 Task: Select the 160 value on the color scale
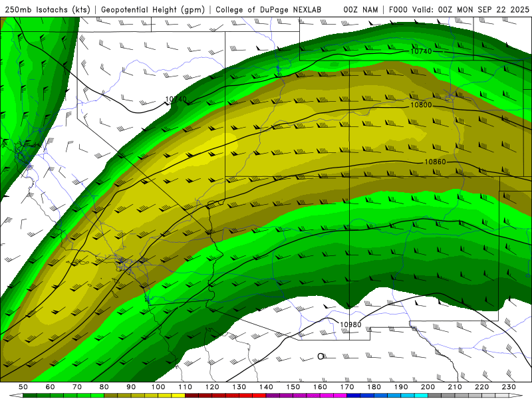[321, 387]
